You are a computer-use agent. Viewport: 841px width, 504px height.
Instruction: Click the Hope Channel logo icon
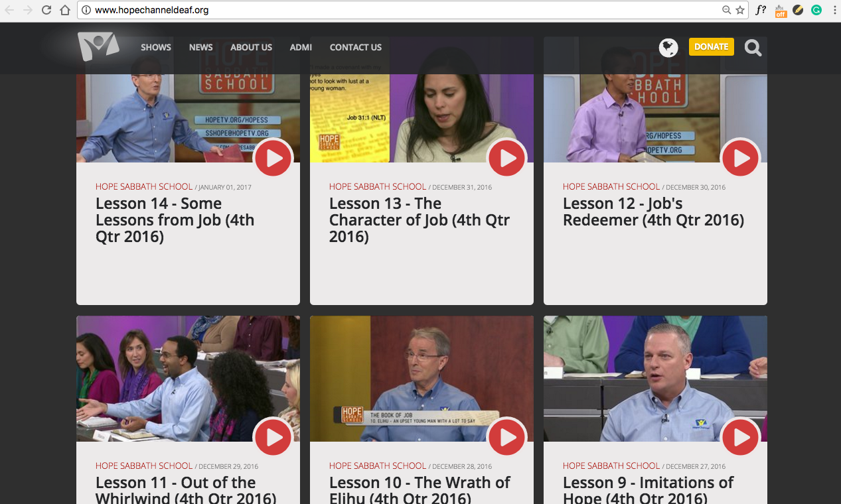coord(98,46)
